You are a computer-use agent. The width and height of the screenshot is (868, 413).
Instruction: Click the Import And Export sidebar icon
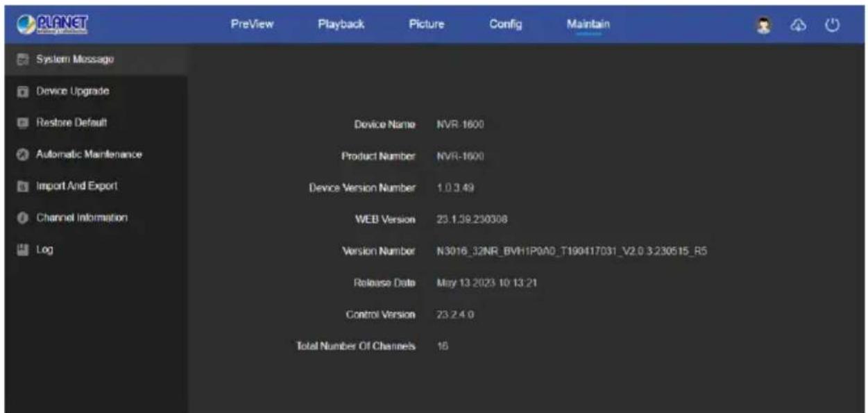click(23, 186)
